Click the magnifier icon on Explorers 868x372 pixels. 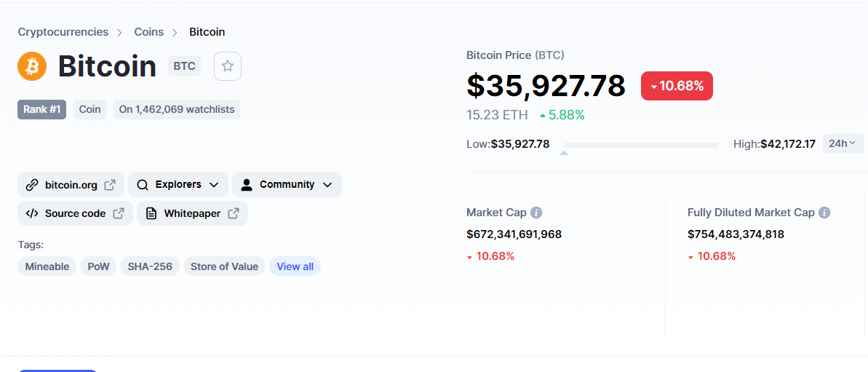[143, 185]
